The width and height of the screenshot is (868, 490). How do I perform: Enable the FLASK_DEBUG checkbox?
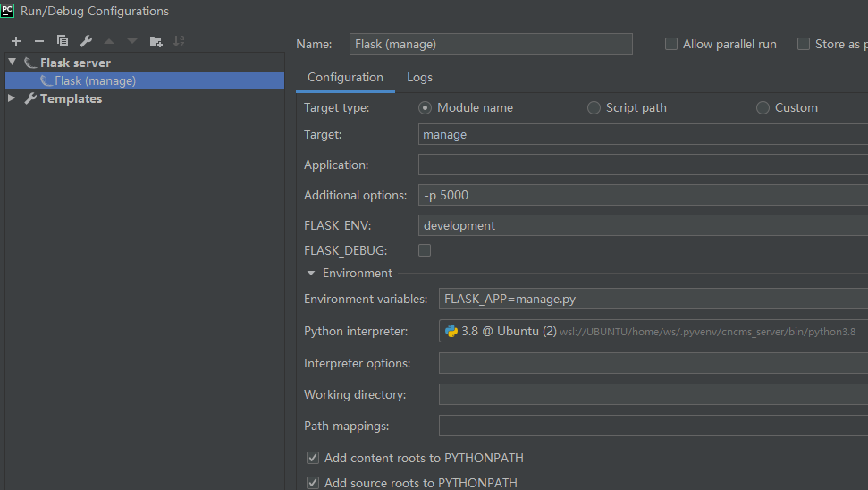[x=425, y=251]
